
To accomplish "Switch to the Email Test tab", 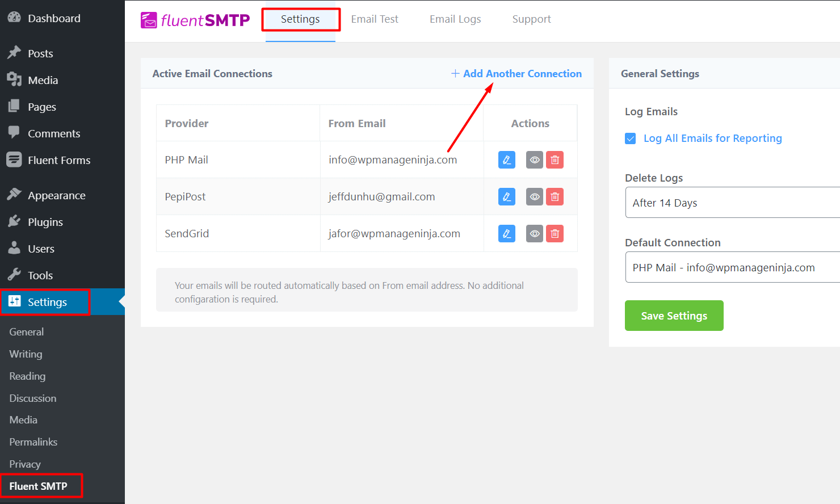I will pyautogui.click(x=375, y=19).
